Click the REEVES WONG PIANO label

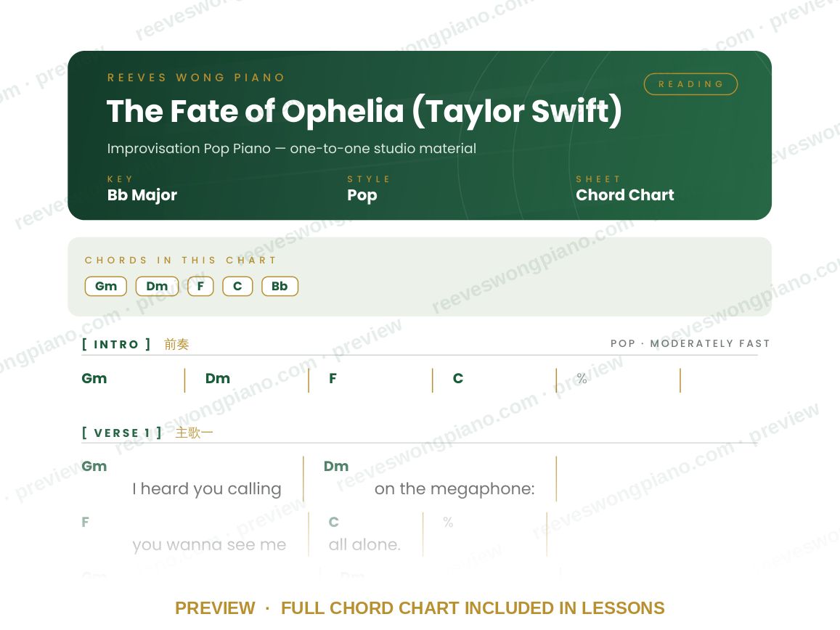click(x=196, y=78)
